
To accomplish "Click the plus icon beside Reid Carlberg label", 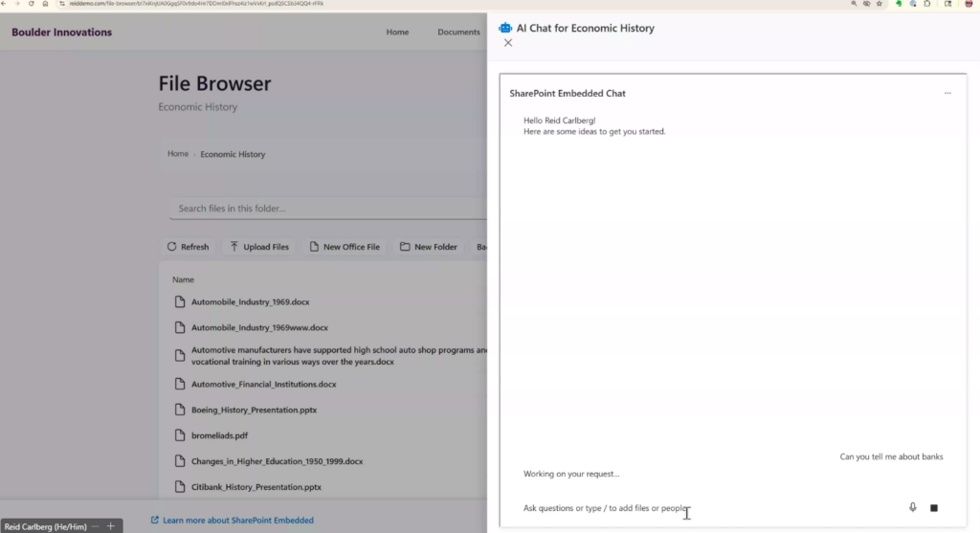I will tap(111, 526).
